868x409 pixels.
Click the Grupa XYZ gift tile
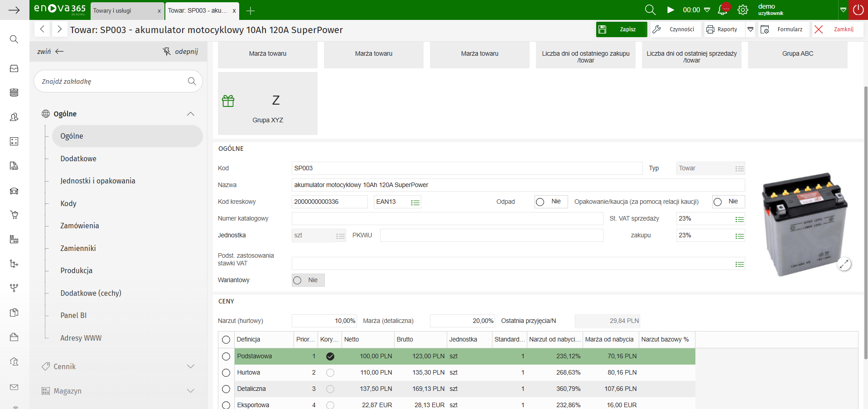click(268, 103)
